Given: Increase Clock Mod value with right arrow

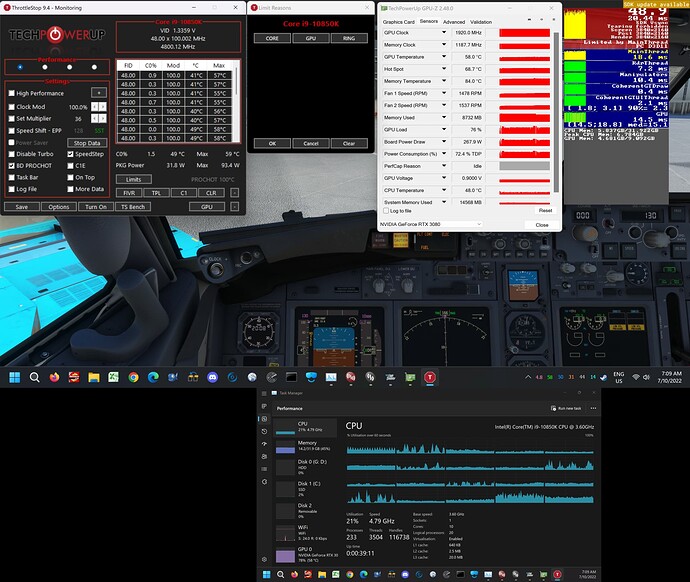Looking at the screenshot, I should click(103, 107).
